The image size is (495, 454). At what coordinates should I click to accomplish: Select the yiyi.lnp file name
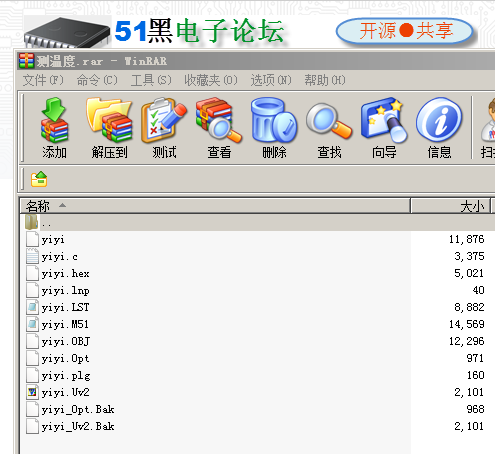[x=66, y=291]
